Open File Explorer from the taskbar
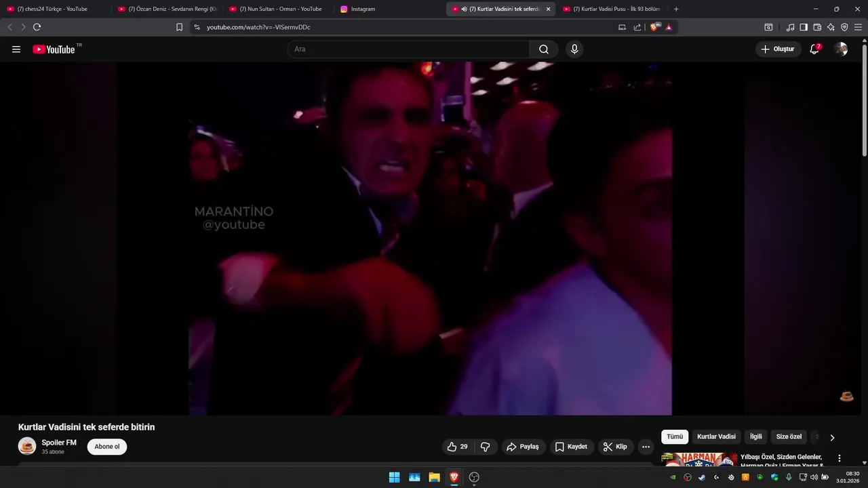 coord(434,477)
